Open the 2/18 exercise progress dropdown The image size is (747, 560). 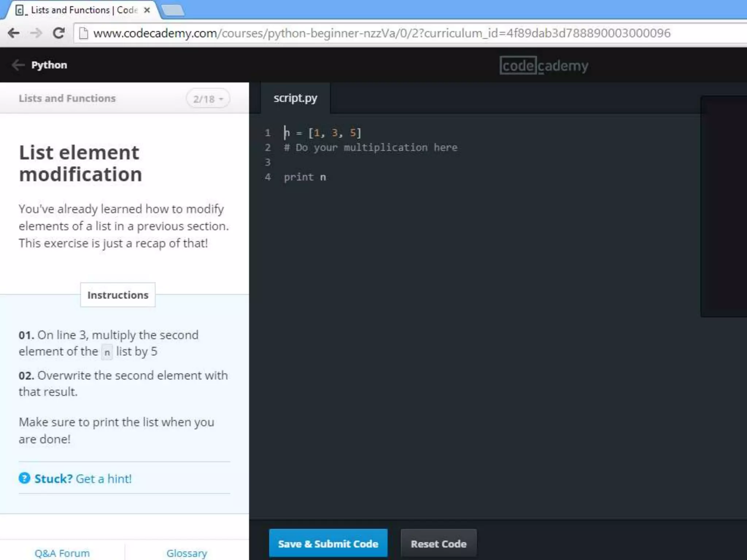click(208, 99)
